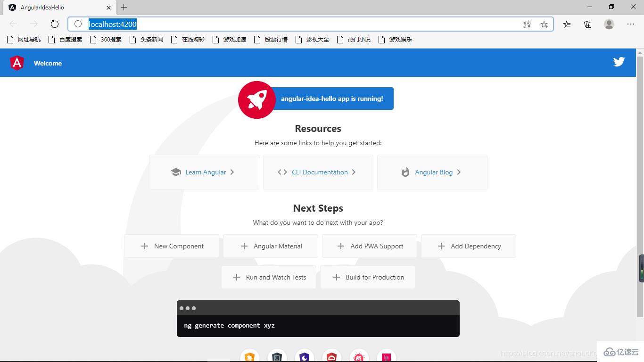Click the code brackets icon on CLI Documentation

click(282, 172)
